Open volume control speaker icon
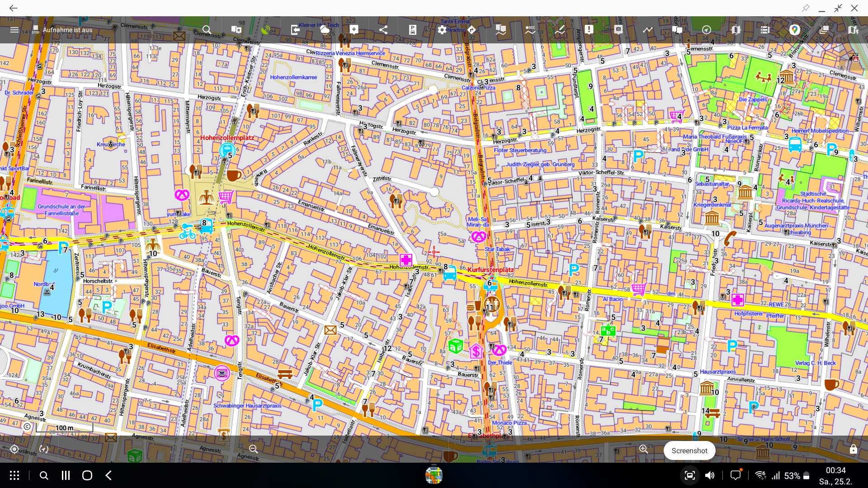The height and width of the screenshot is (488, 868). 710,475
